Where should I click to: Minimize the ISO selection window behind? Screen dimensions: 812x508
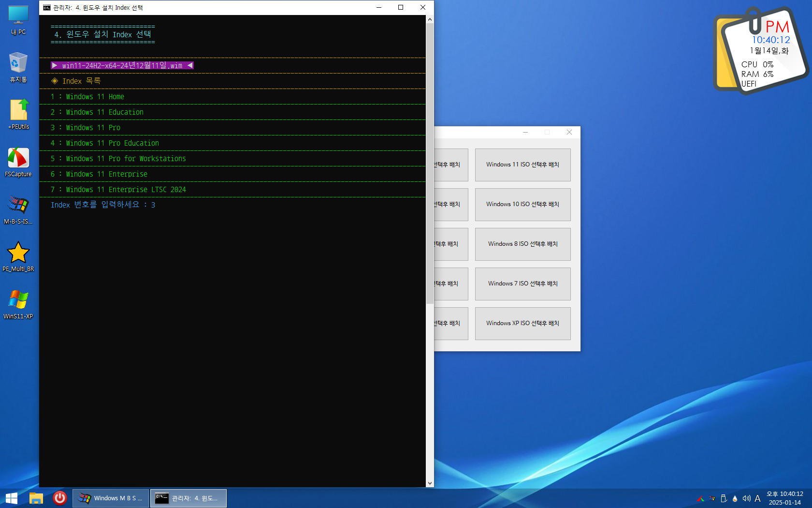[x=525, y=132]
